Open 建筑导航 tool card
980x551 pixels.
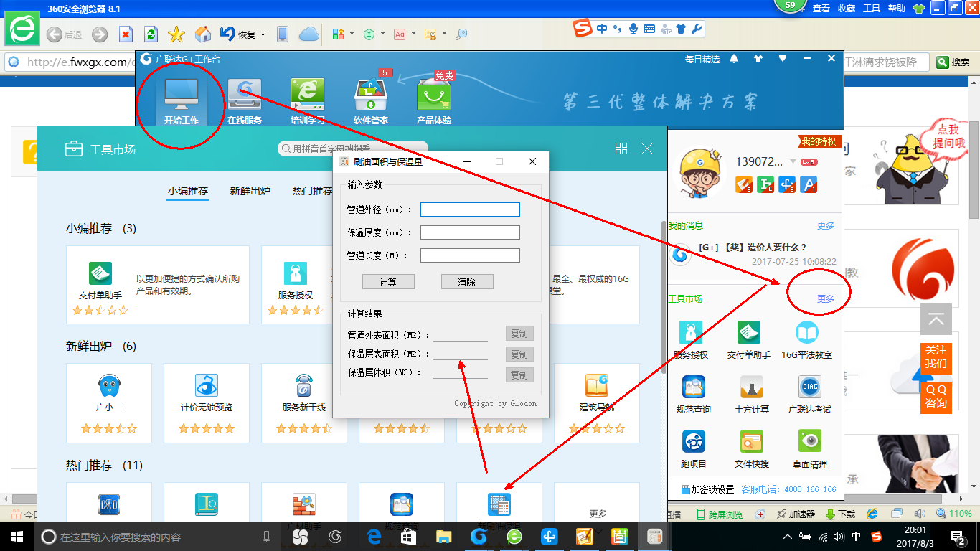click(x=597, y=402)
